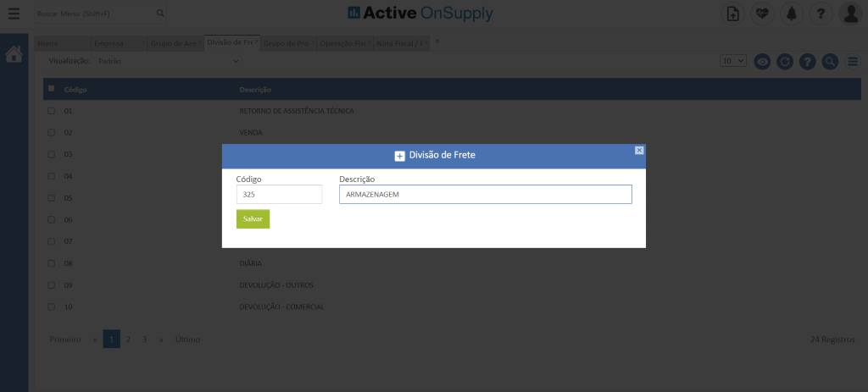The height and width of the screenshot is (392, 868).
Task: Check the row 08 checkbox
Action: [52, 263]
